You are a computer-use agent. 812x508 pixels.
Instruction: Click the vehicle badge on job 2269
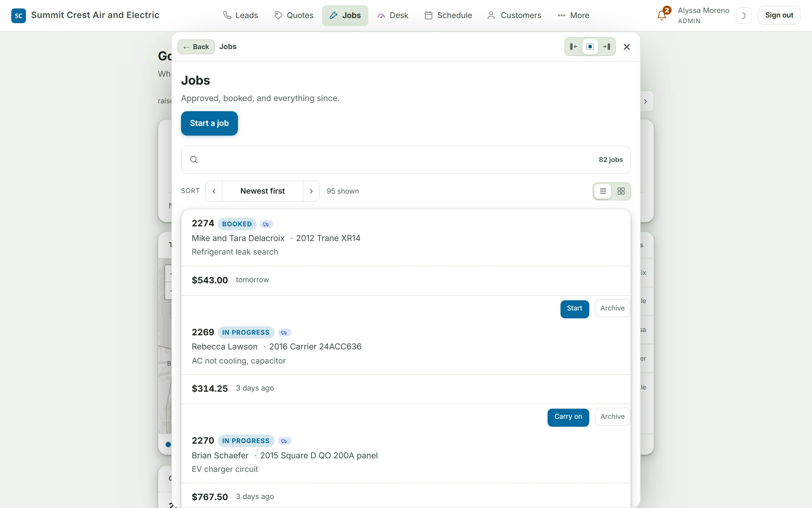[x=284, y=333]
